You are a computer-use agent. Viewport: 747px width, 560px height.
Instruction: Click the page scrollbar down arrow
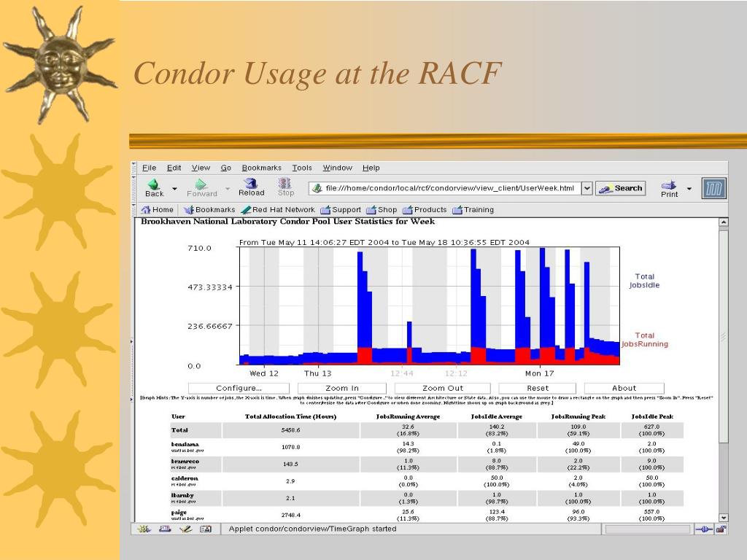[x=723, y=518]
